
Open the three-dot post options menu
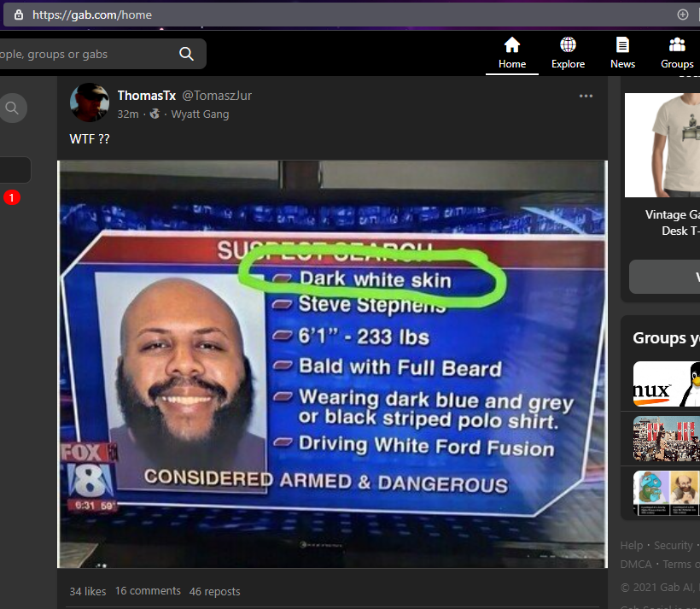[586, 96]
